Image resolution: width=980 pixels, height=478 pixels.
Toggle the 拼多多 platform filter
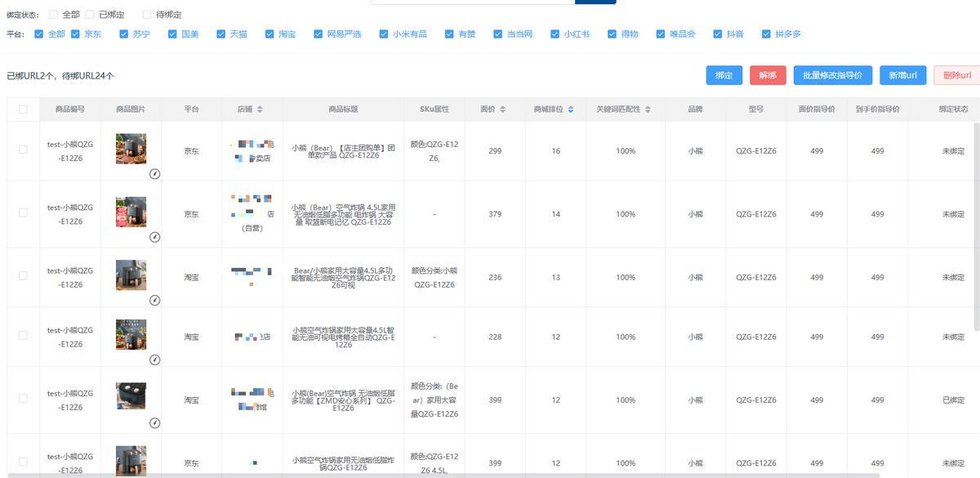(x=766, y=34)
